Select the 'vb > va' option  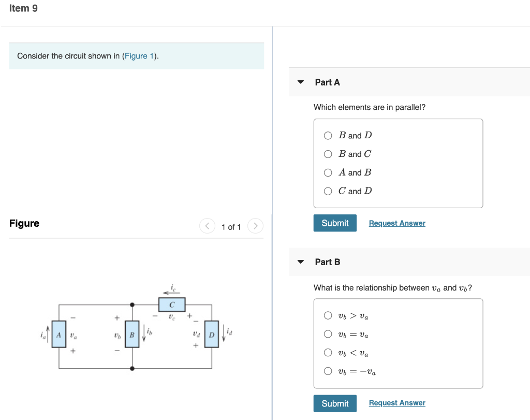click(328, 315)
